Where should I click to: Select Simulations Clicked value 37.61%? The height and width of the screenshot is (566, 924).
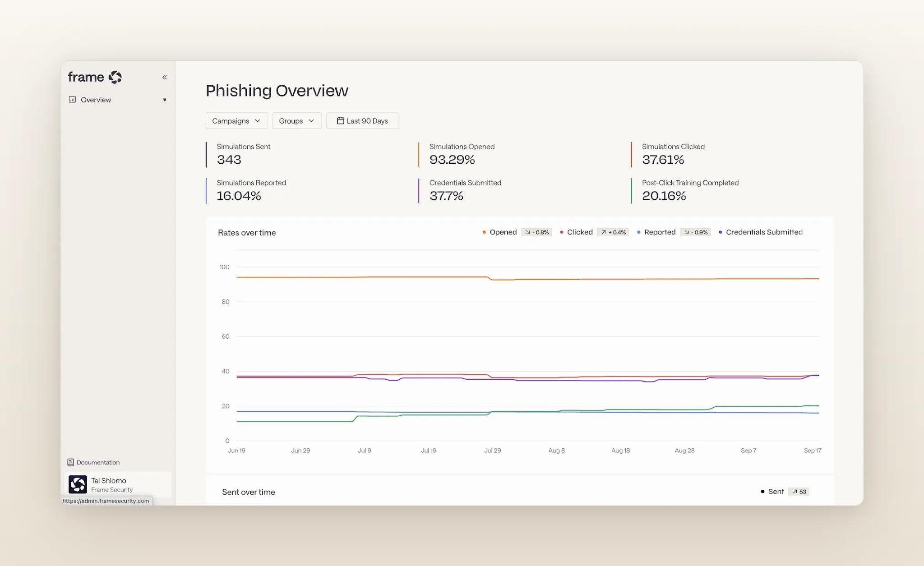[x=663, y=160]
